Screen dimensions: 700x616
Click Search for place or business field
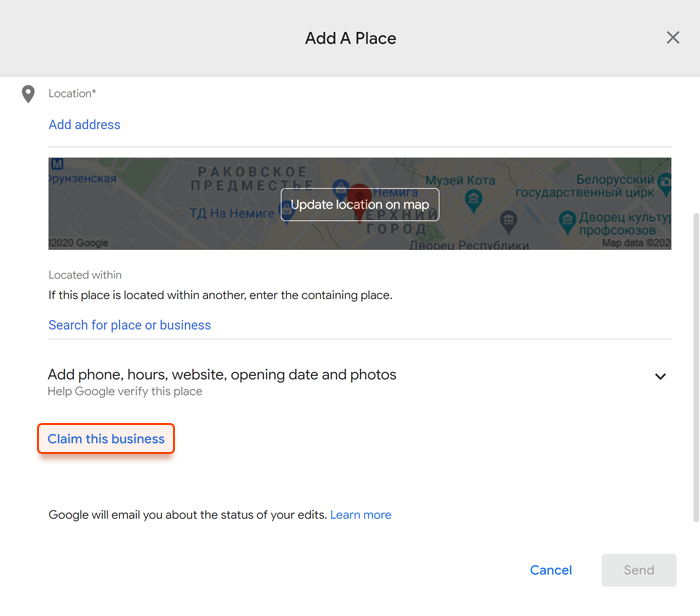click(x=129, y=325)
